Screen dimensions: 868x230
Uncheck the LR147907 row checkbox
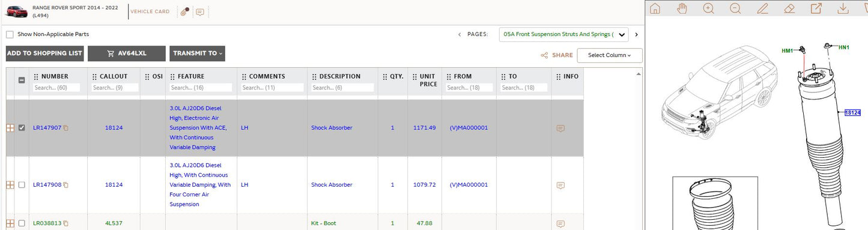click(x=22, y=128)
